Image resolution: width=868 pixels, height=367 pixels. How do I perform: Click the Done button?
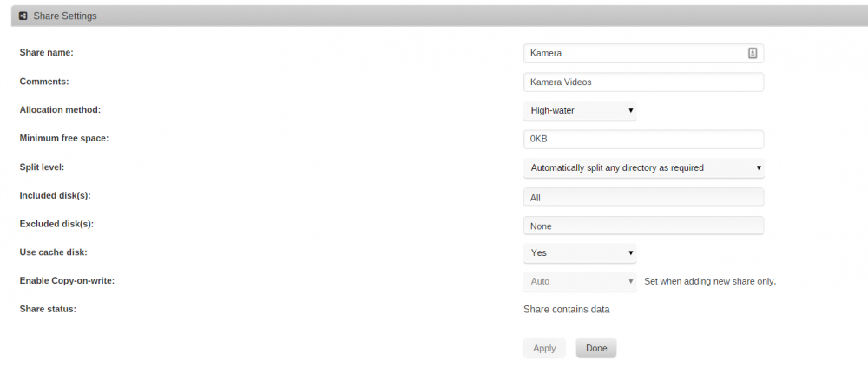click(596, 348)
